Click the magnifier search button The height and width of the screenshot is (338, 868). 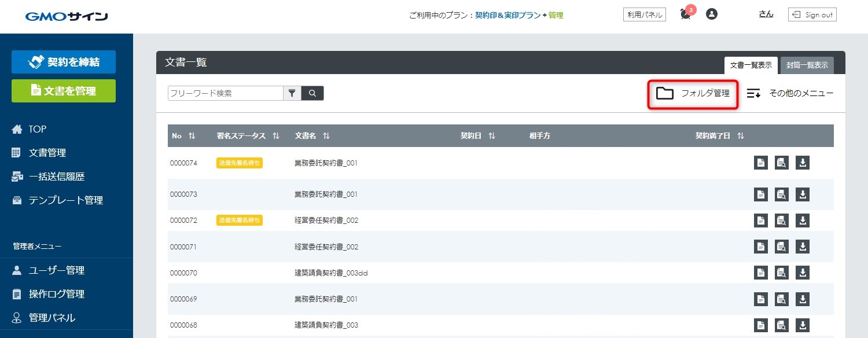coord(312,93)
